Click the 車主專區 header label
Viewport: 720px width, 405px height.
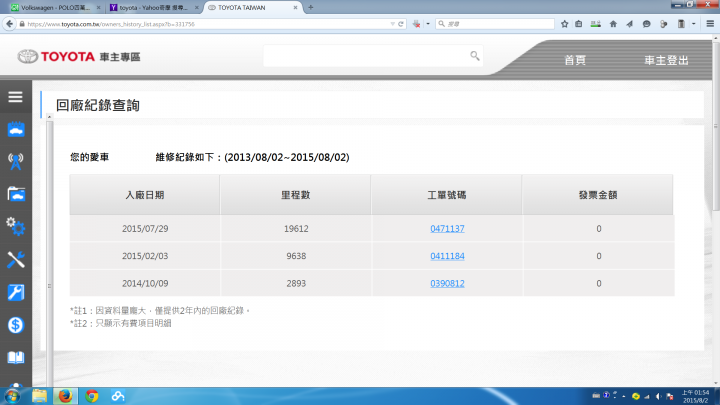(x=120, y=57)
